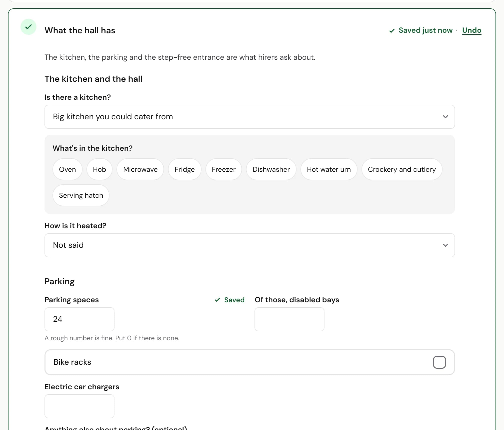Select Crockery and cutlery chip
Viewport: 504px width, 430px height.
tap(402, 169)
